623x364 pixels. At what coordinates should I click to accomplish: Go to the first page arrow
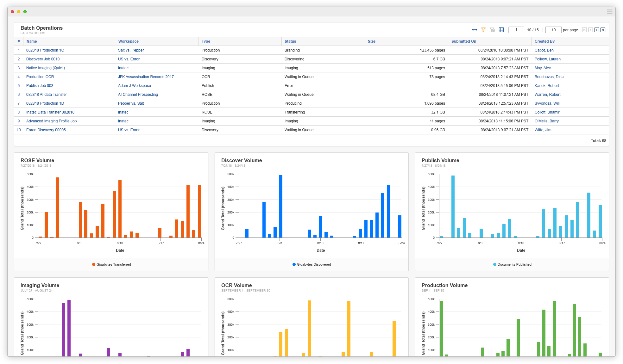click(584, 30)
